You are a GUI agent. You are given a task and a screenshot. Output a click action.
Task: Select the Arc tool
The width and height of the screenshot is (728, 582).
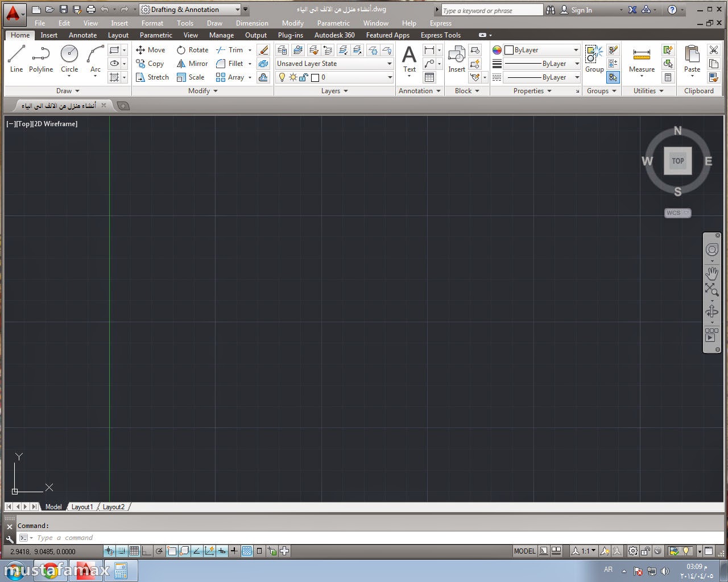click(96, 59)
